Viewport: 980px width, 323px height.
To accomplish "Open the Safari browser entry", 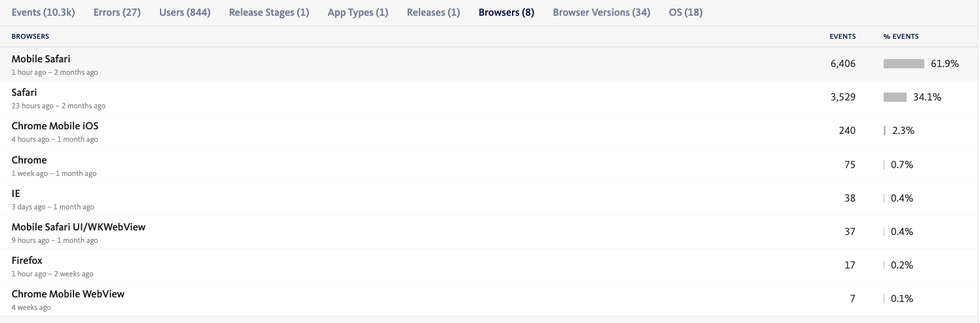I will 24,93.
